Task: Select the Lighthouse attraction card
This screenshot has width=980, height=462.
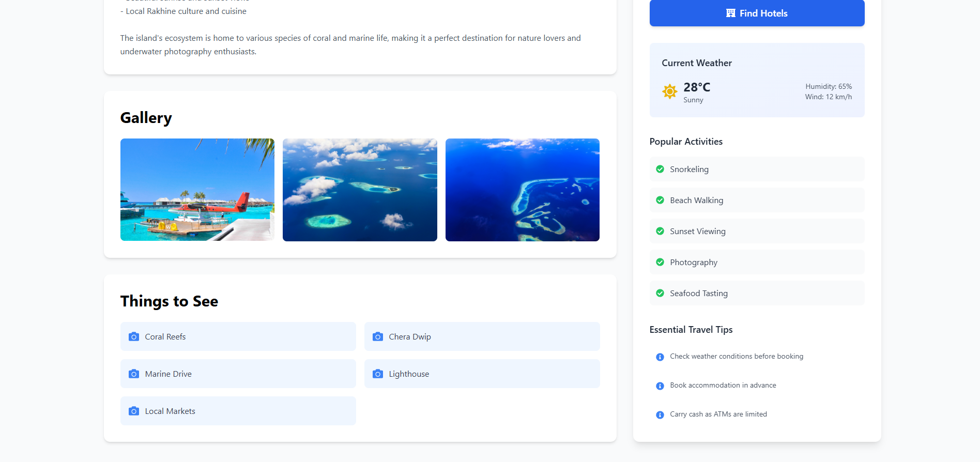Action: (x=482, y=374)
